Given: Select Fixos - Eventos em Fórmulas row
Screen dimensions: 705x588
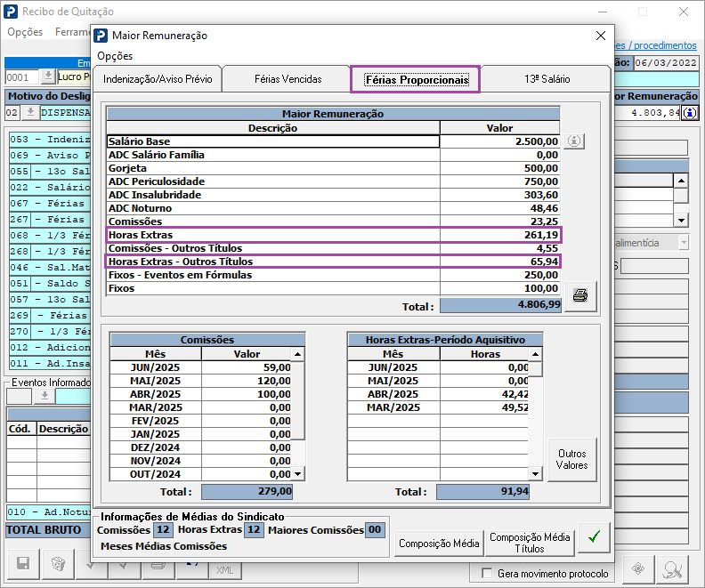Looking at the screenshot, I should point(333,275).
